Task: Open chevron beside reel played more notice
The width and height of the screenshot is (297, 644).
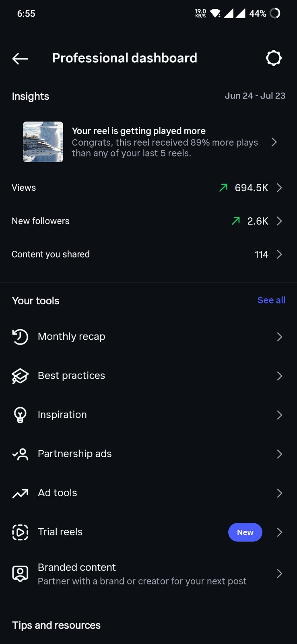Action: (x=274, y=142)
